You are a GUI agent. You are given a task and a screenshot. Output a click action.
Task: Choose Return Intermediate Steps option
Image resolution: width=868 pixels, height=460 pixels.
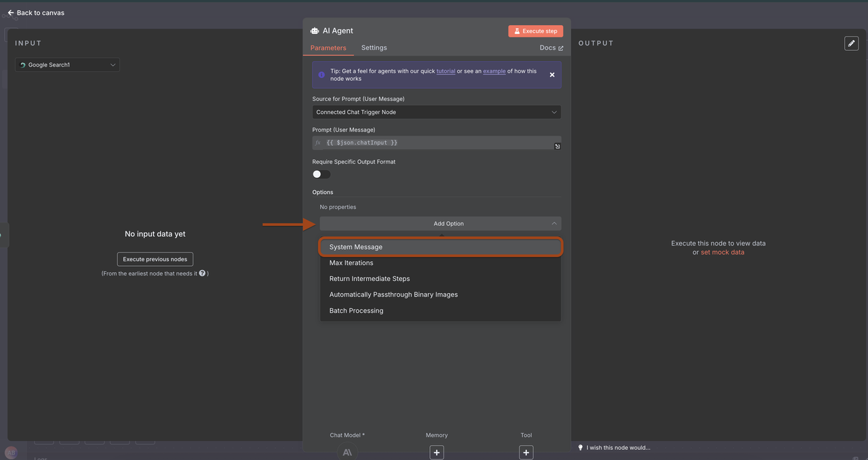(x=441, y=279)
